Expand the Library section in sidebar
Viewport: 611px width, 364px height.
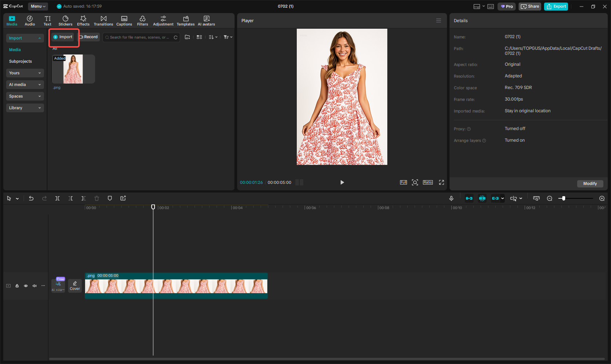tap(25, 108)
